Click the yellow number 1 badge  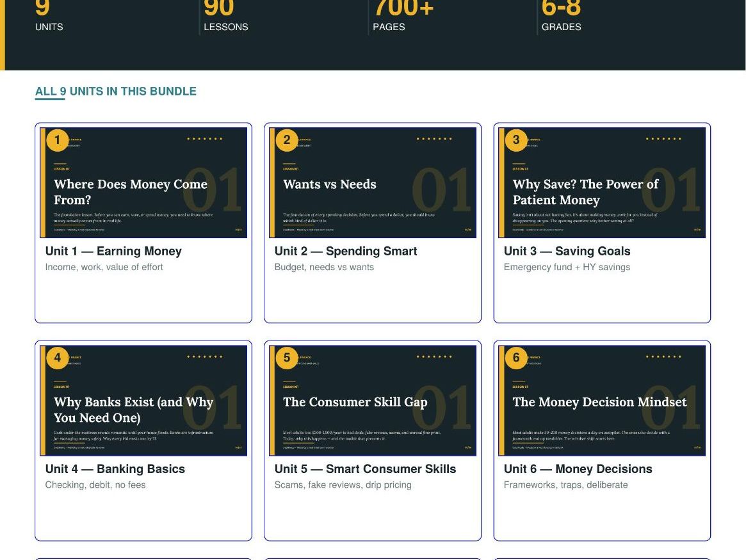point(58,140)
